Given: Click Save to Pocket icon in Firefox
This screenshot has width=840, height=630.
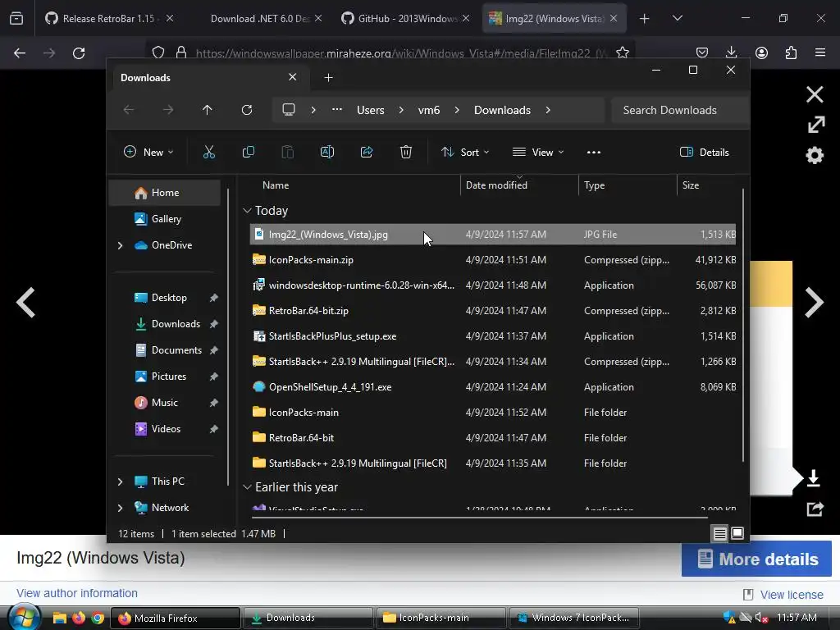Looking at the screenshot, I should click(702, 52).
